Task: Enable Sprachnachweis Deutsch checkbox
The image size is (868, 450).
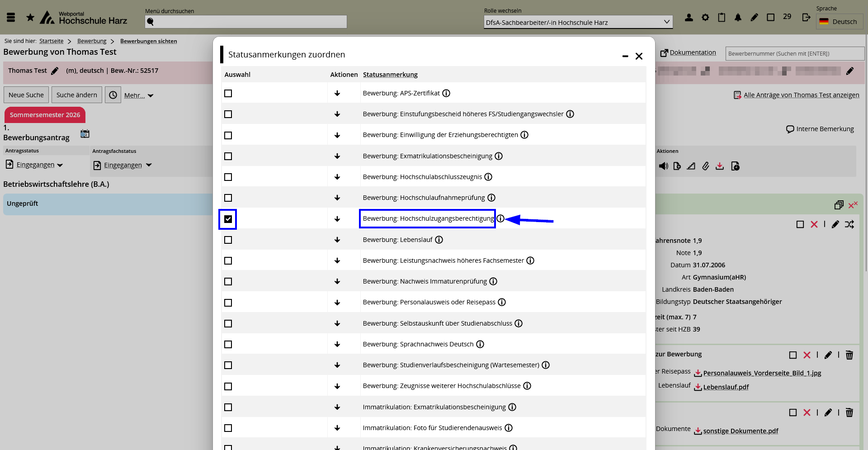Action: click(x=228, y=345)
